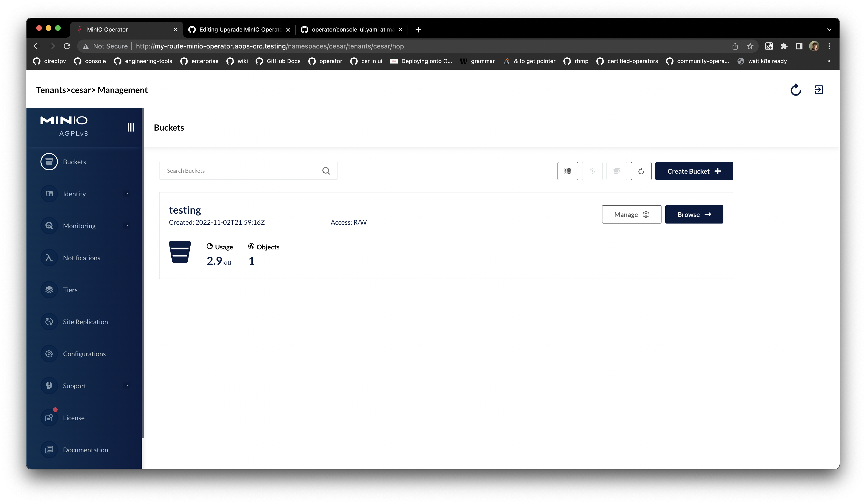Close the operator/console-ui.yaml tab
866x504 pixels.
click(x=400, y=30)
